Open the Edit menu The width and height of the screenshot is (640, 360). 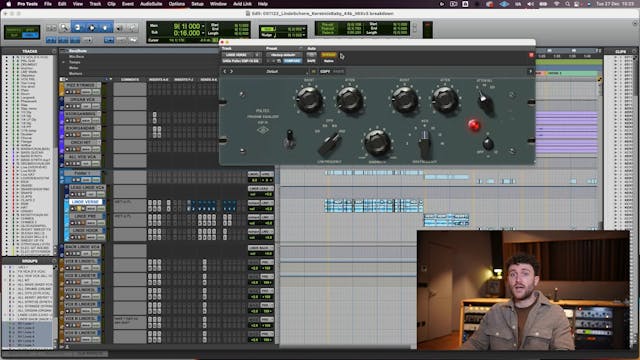click(62, 4)
